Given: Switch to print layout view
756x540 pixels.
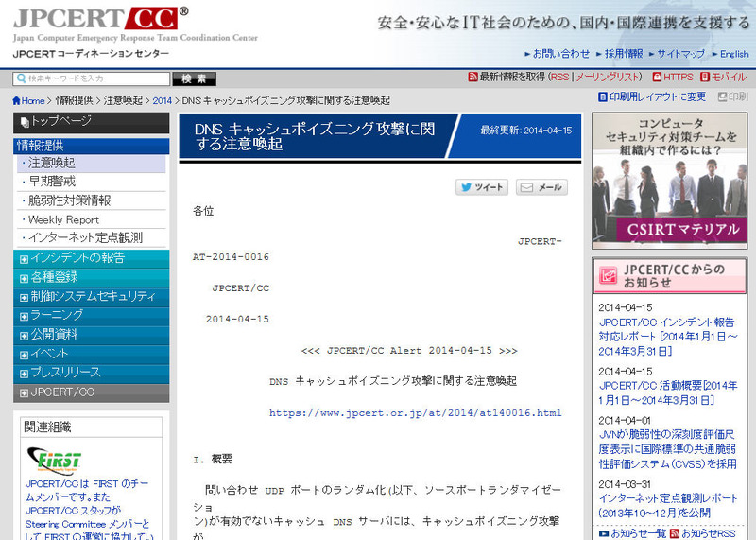Looking at the screenshot, I should tap(651, 96).
